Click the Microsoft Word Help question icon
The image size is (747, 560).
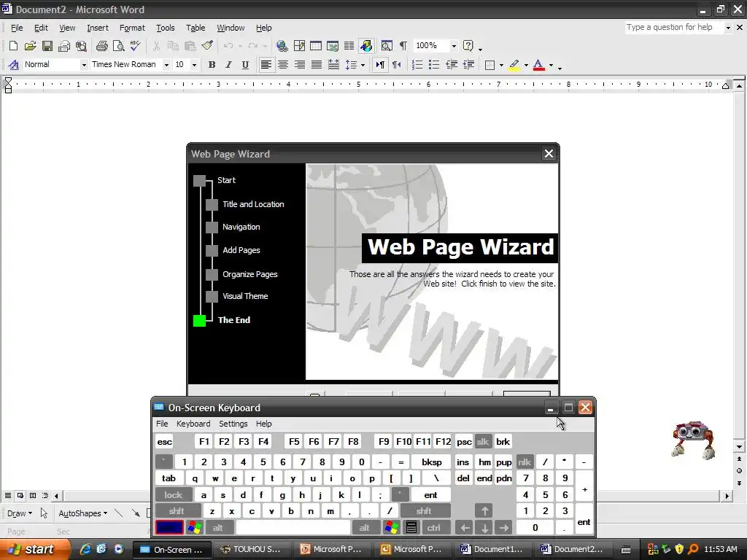pos(468,46)
